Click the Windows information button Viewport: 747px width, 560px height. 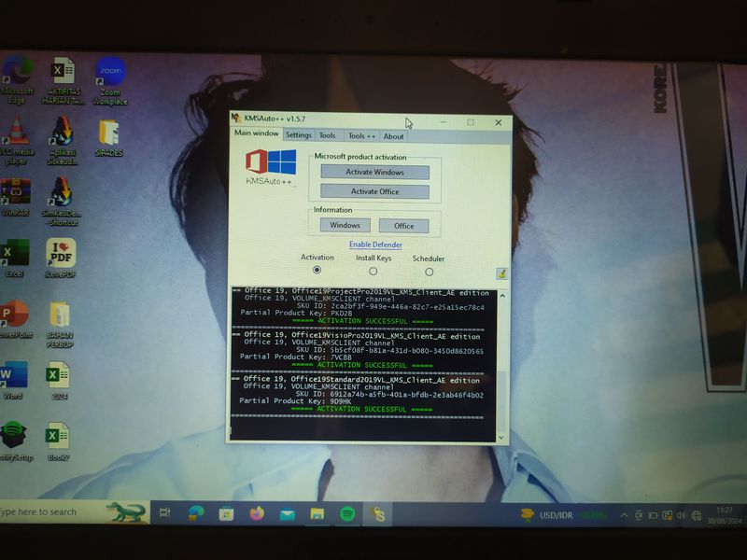[x=345, y=225]
